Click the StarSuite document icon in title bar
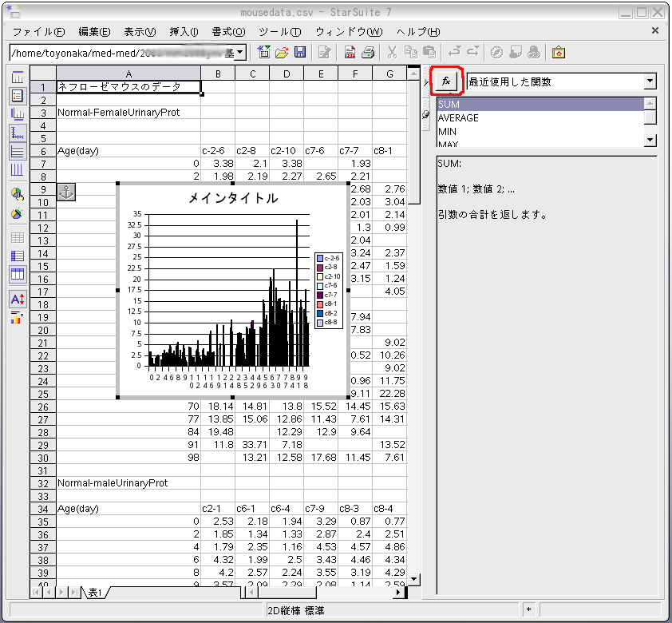 click(x=14, y=11)
